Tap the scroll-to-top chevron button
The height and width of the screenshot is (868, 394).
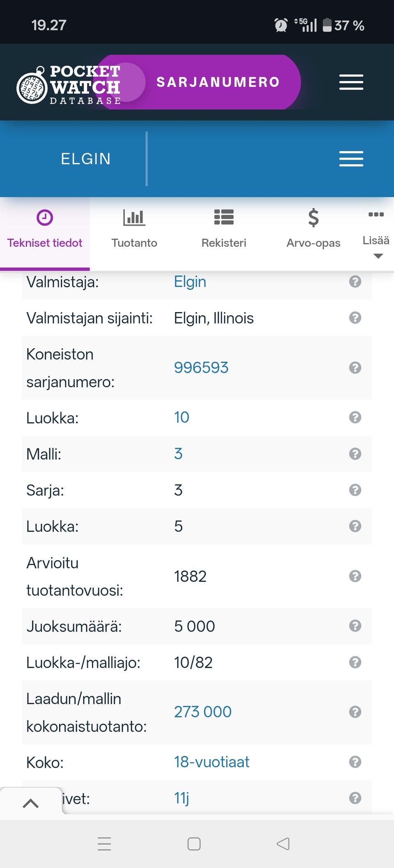point(31,803)
